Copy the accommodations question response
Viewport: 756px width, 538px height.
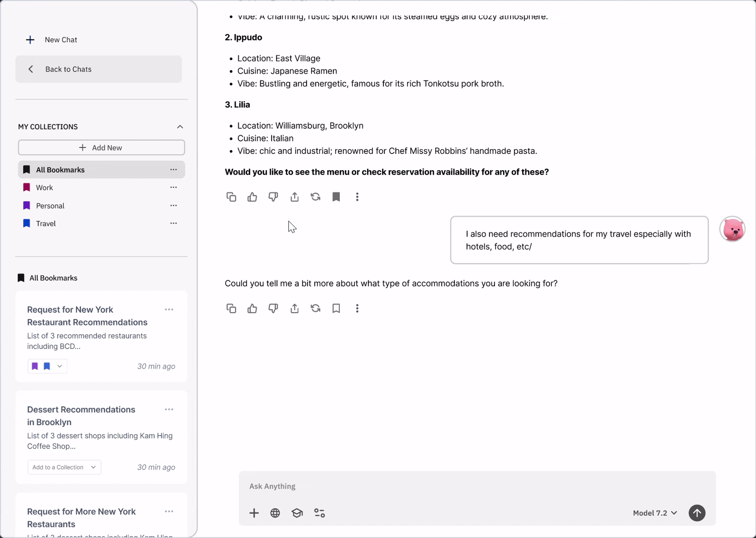coord(231,308)
